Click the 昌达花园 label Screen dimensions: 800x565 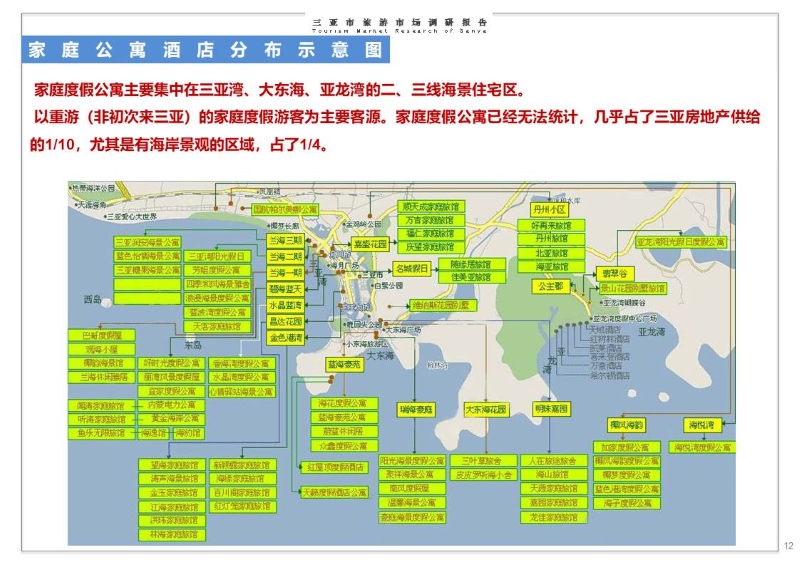coord(284,322)
